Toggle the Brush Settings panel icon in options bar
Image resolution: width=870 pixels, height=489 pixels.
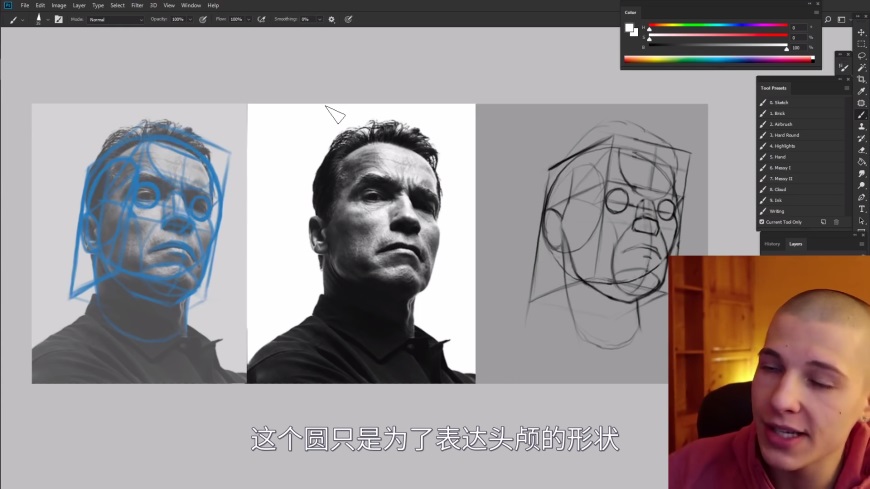tap(58, 19)
